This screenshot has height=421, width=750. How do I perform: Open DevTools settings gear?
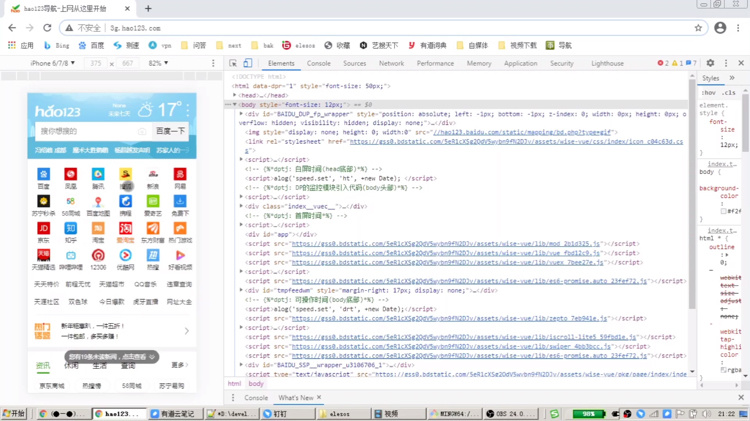pyautogui.click(x=710, y=63)
